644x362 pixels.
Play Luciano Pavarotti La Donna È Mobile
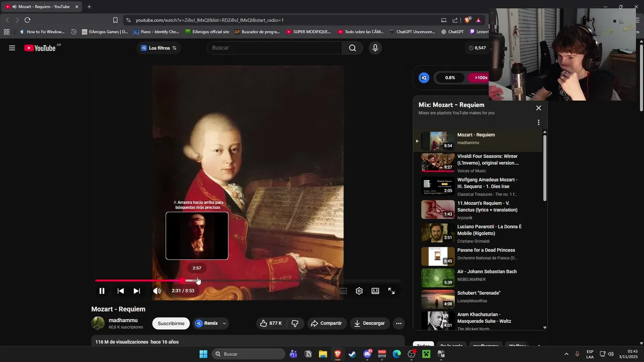pos(478,233)
